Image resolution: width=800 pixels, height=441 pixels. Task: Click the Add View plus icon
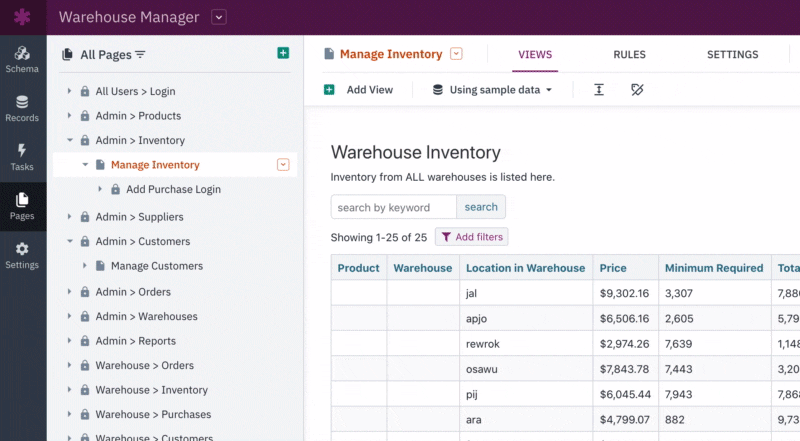[x=329, y=90]
